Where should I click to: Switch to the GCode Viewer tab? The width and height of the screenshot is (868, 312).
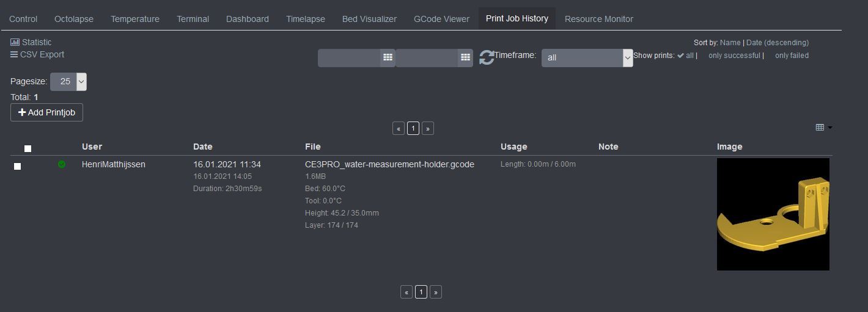(x=441, y=19)
